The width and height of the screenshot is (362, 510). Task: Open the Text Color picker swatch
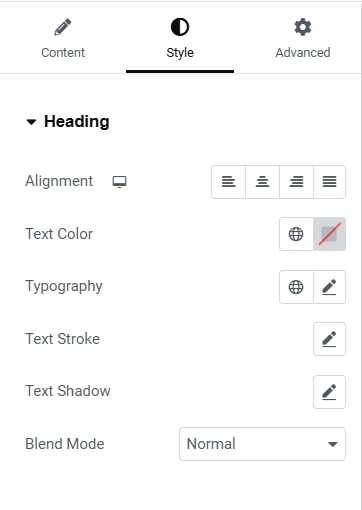329,234
